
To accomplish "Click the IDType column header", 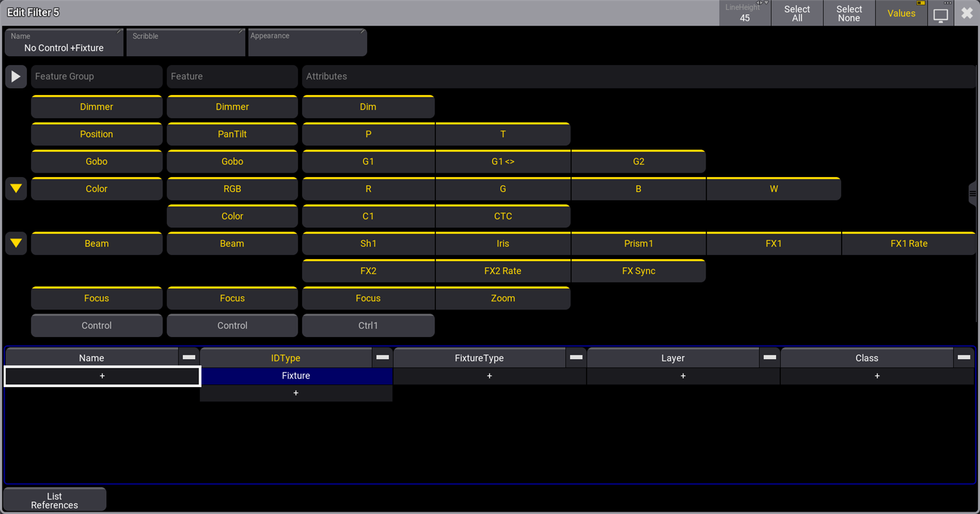I will (285, 358).
